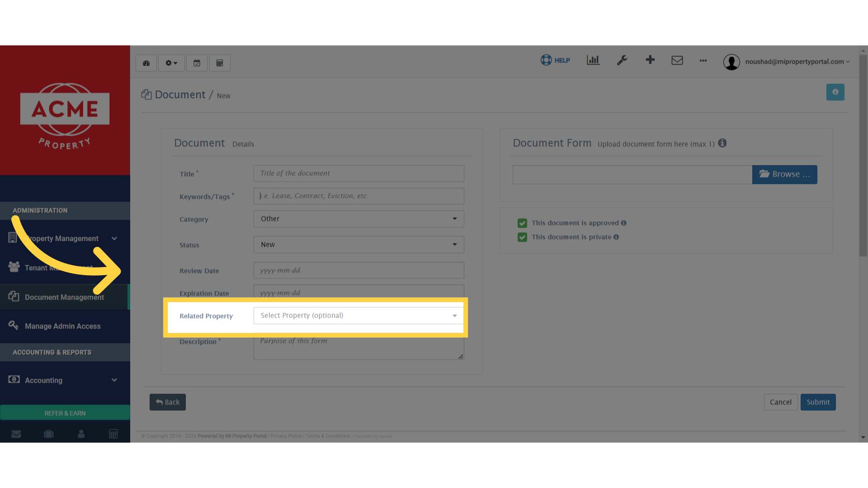
Task: Click the Browse ... upload button
Action: [x=785, y=174]
